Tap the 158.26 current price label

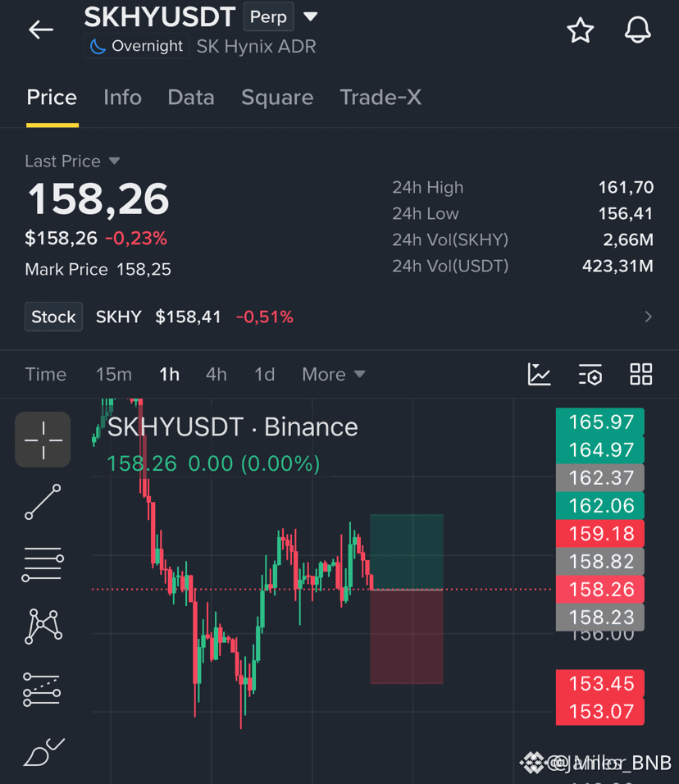(x=600, y=590)
